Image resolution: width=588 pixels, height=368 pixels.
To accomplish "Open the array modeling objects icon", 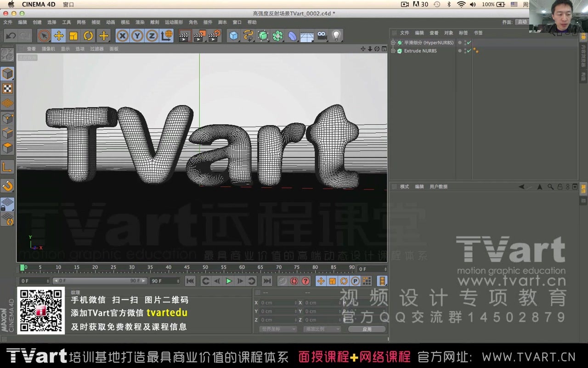I will [x=277, y=35].
